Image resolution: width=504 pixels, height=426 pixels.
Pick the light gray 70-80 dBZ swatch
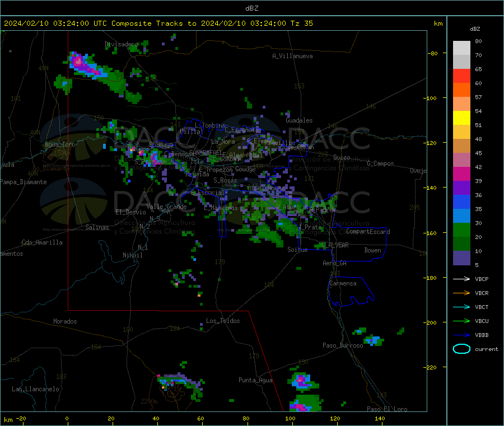coord(461,48)
